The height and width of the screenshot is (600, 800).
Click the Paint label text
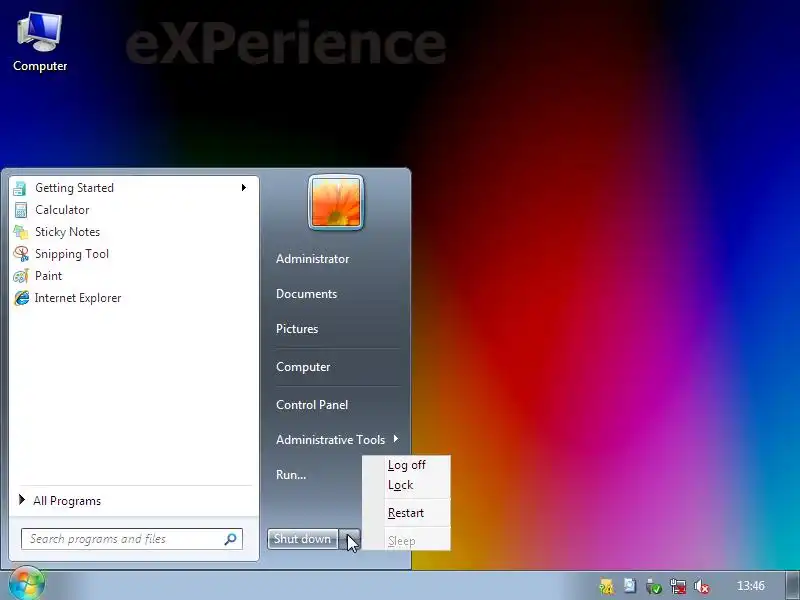(48, 276)
